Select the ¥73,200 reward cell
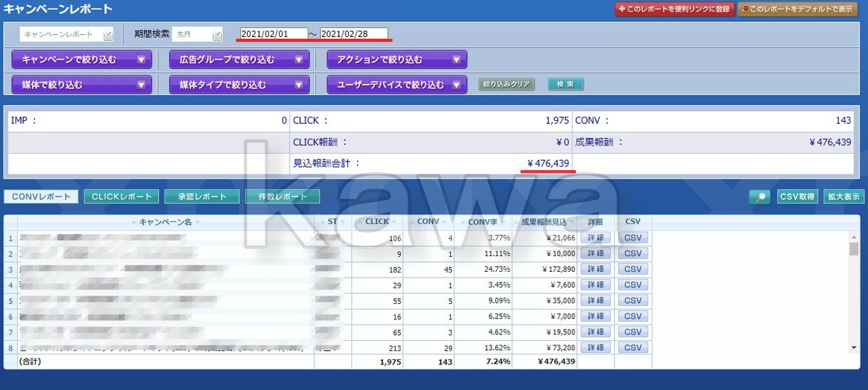 coord(544,347)
